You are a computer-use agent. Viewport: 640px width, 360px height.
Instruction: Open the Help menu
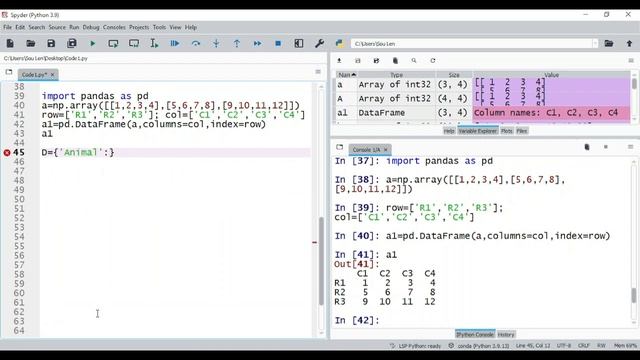[191, 27]
